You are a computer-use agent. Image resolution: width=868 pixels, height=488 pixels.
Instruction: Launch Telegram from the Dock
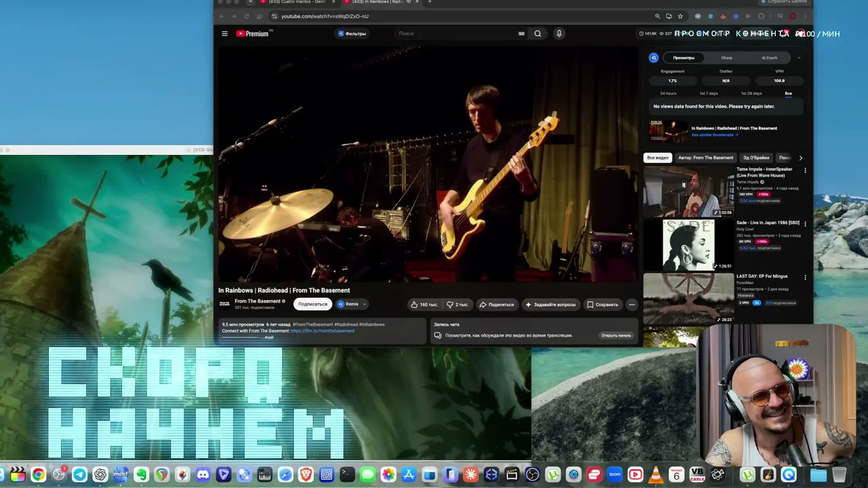tap(79, 474)
